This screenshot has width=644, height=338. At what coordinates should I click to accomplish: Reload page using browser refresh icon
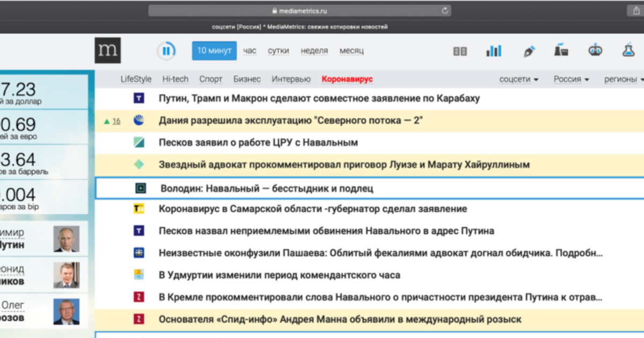(444, 11)
